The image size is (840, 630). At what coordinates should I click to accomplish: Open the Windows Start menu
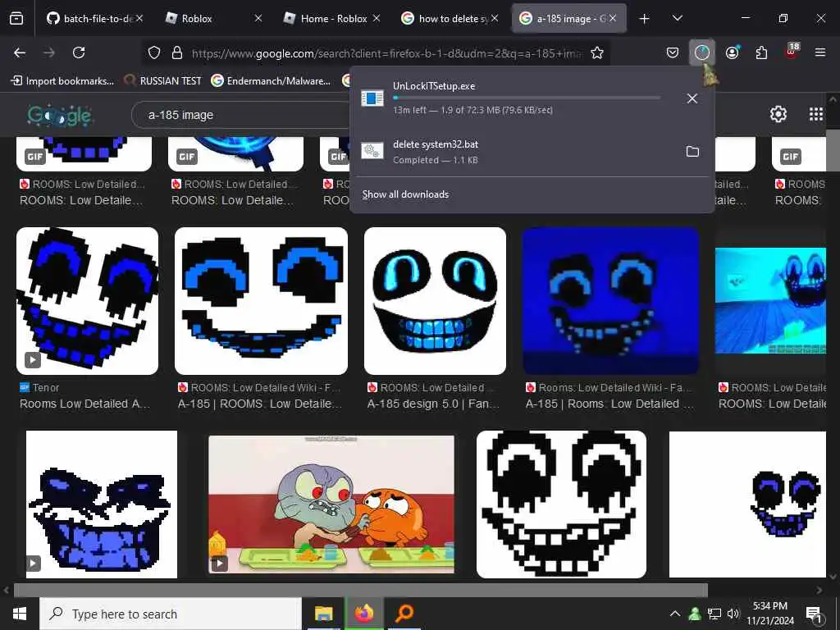pos(20,614)
